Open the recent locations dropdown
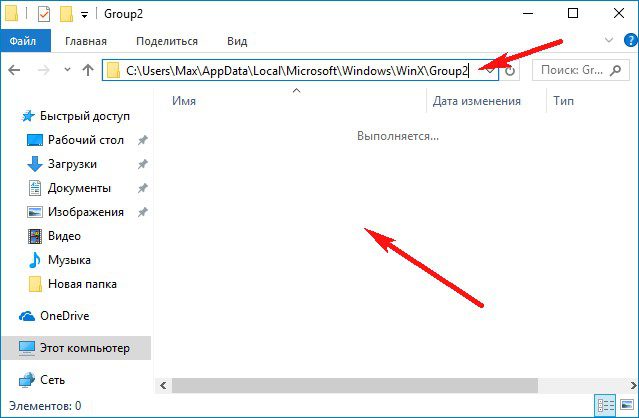Image resolution: width=639 pixels, height=418 pixels. point(67,70)
